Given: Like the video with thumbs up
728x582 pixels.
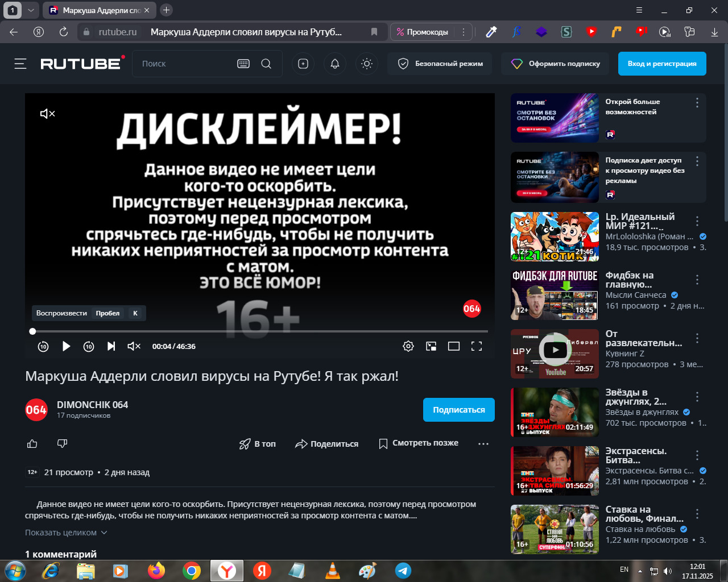Looking at the screenshot, I should [32, 443].
